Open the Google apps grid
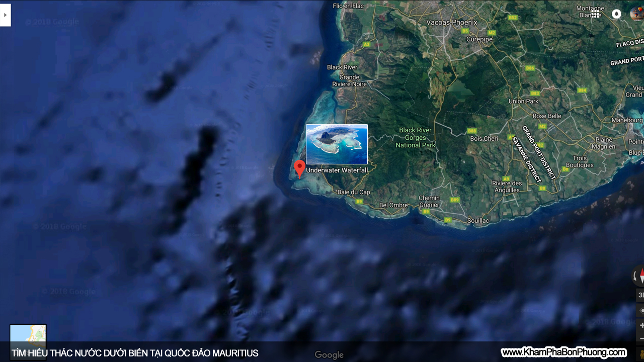The width and height of the screenshot is (644, 362). [x=596, y=14]
